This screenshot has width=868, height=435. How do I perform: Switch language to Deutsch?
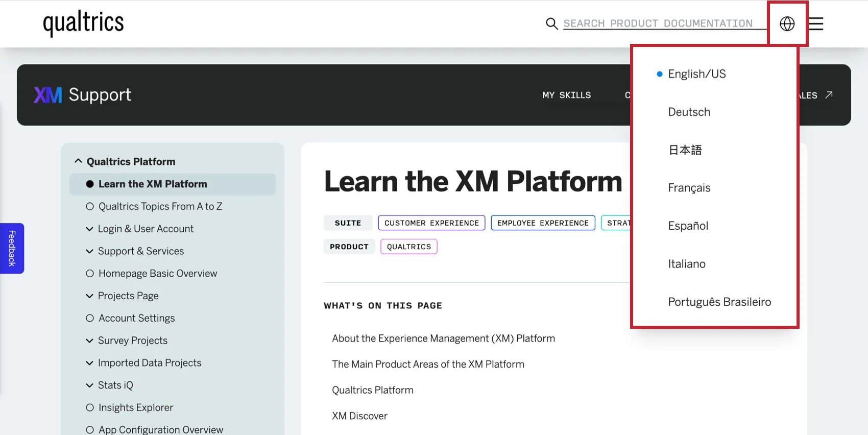(689, 112)
